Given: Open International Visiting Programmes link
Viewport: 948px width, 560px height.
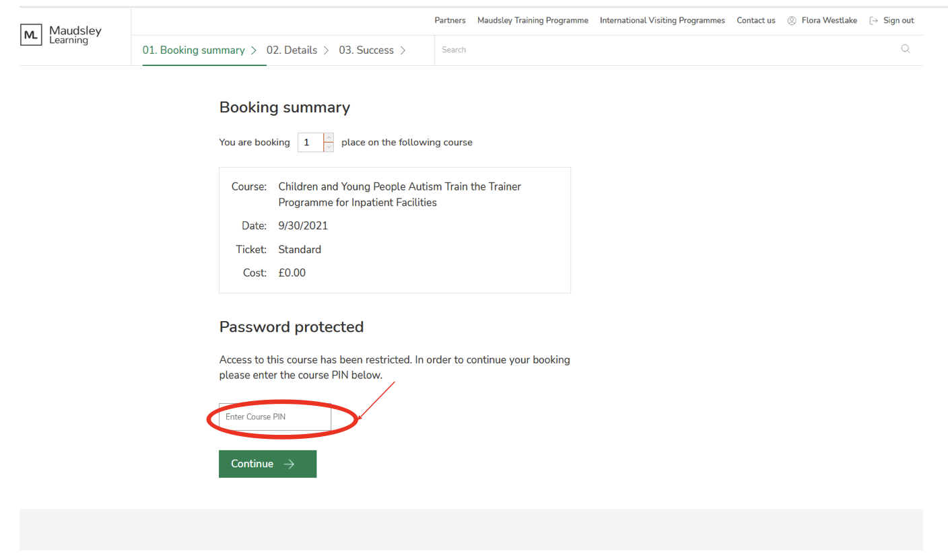Looking at the screenshot, I should (662, 21).
